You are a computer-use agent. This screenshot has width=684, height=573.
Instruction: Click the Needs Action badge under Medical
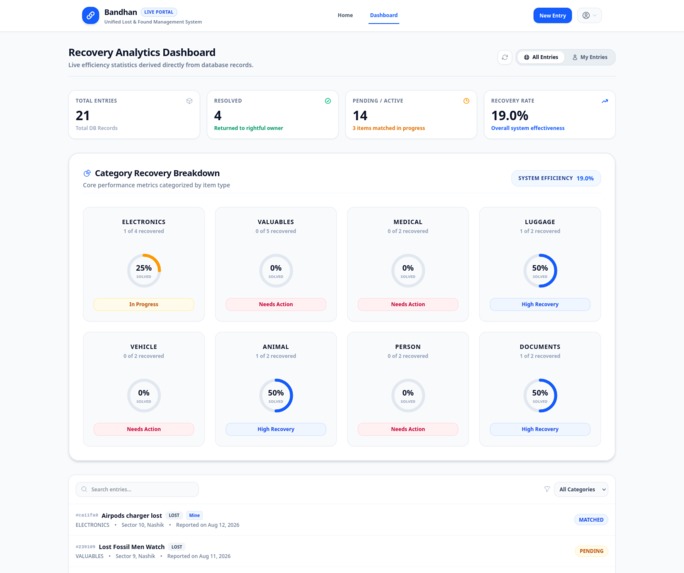[x=408, y=304]
